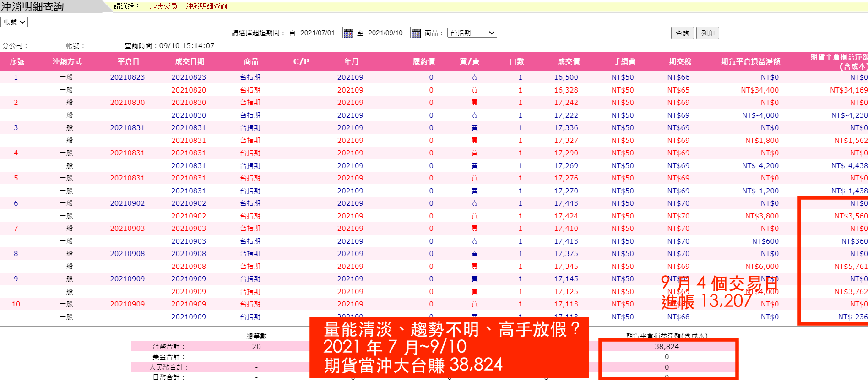
Task: Click the price 17,276 cell
Action: click(566, 178)
